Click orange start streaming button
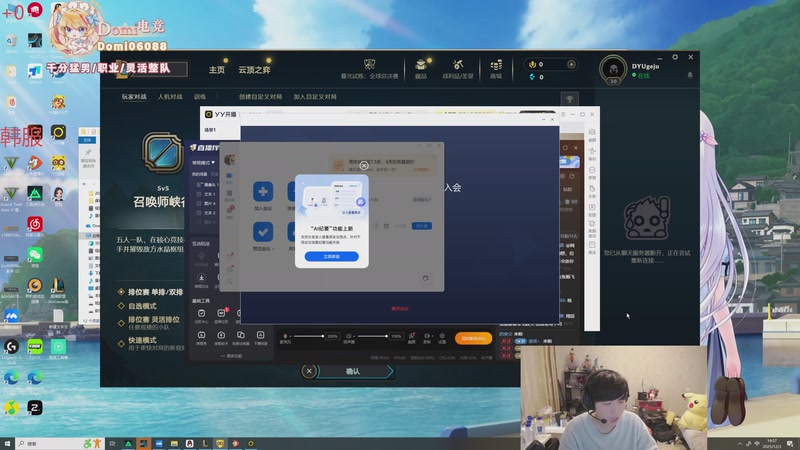This screenshot has height=450, width=800. pos(473,338)
